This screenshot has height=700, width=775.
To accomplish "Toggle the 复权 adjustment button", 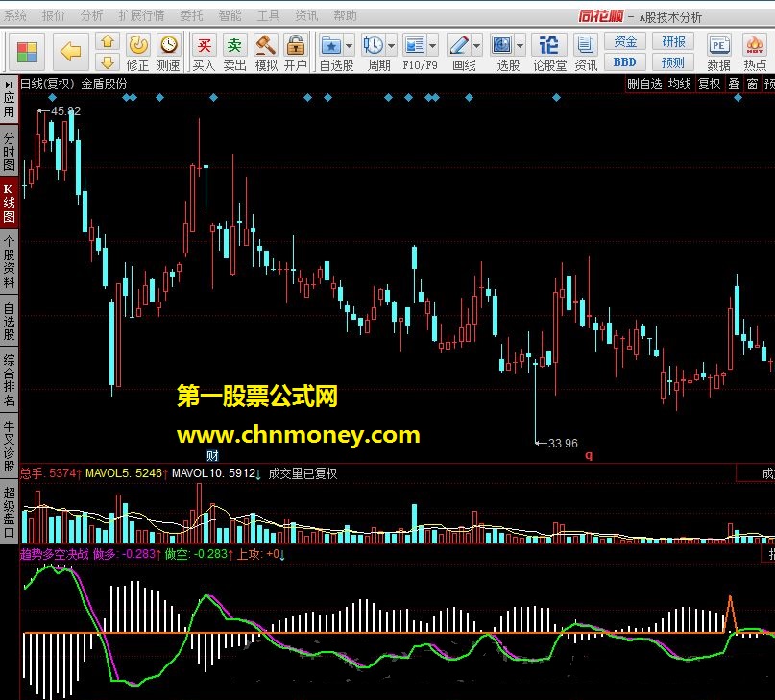I will click(x=710, y=84).
